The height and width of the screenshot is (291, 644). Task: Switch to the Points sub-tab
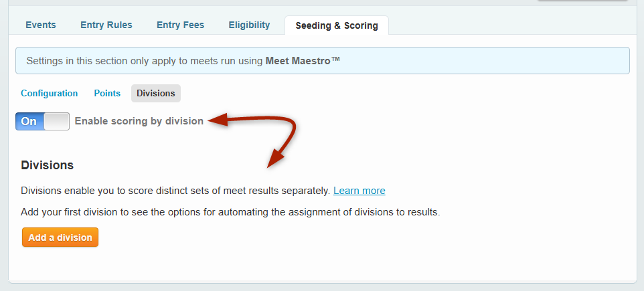(x=107, y=94)
